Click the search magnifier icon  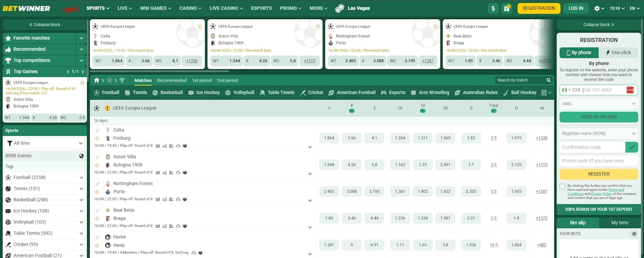(x=548, y=80)
